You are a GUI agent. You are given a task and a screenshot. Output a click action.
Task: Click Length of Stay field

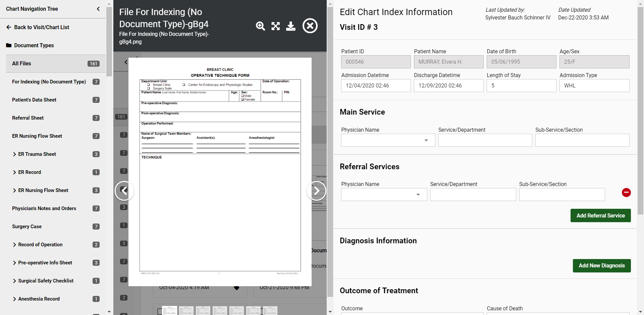coord(521,86)
